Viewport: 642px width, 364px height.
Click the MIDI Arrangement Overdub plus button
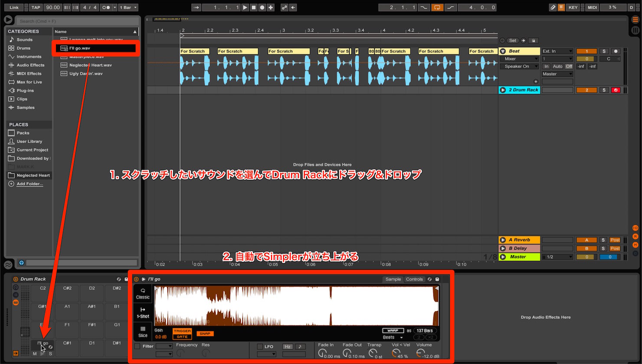271,7
